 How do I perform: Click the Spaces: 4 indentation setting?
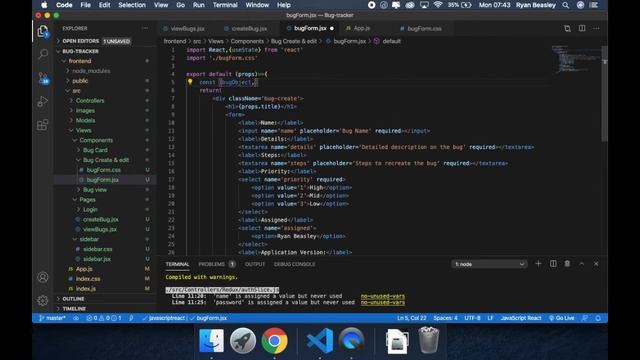point(445,318)
